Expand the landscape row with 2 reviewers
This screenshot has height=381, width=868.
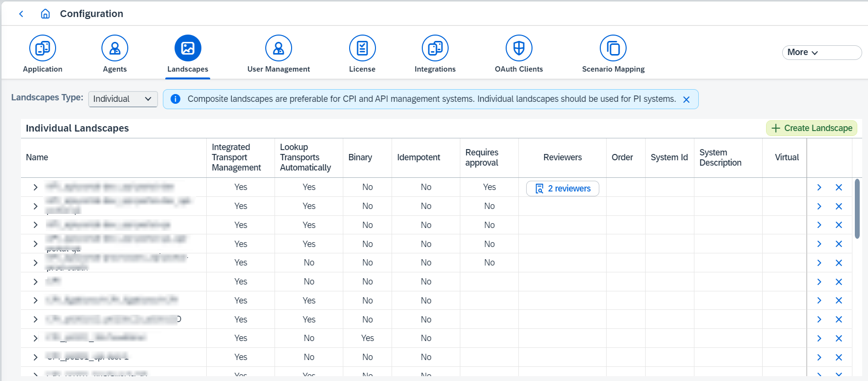pos(36,187)
